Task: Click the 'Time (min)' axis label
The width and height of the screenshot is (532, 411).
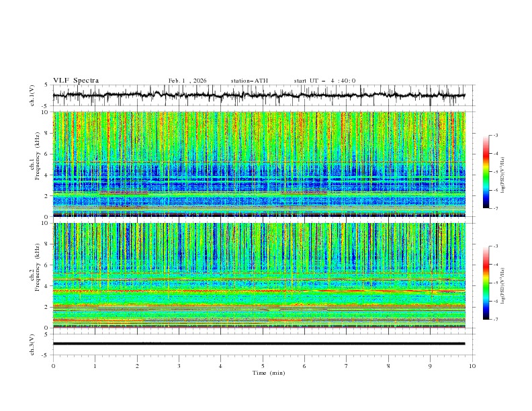Action: click(269, 373)
